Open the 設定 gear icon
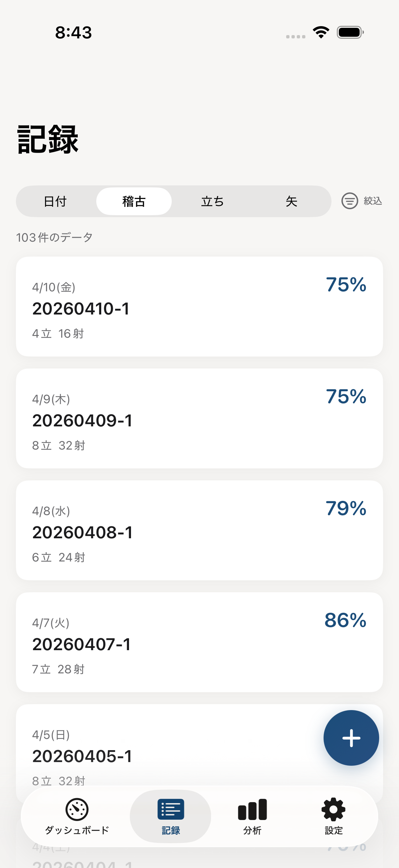 tap(333, 809)
